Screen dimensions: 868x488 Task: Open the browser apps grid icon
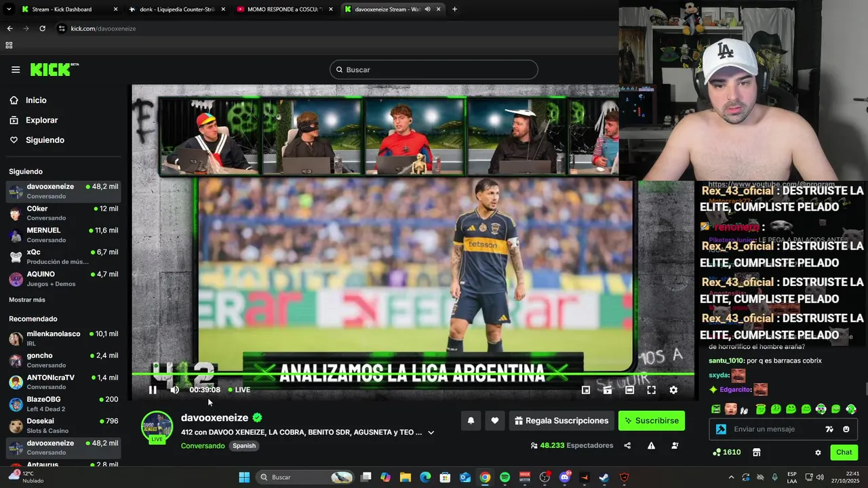(x=9, y=45)
